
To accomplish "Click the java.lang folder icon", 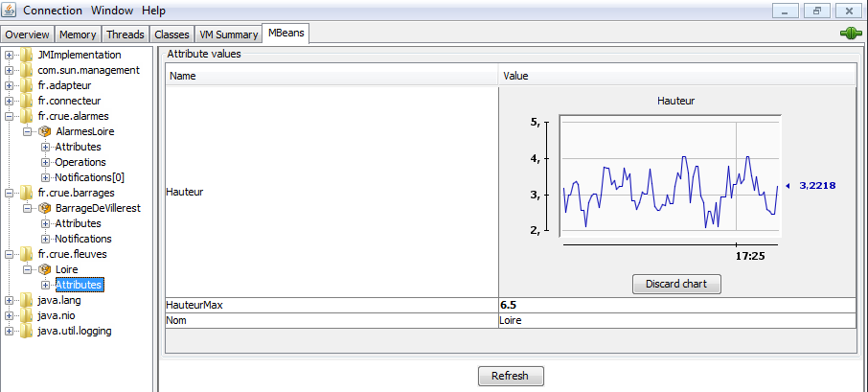I will click(26, 300).
